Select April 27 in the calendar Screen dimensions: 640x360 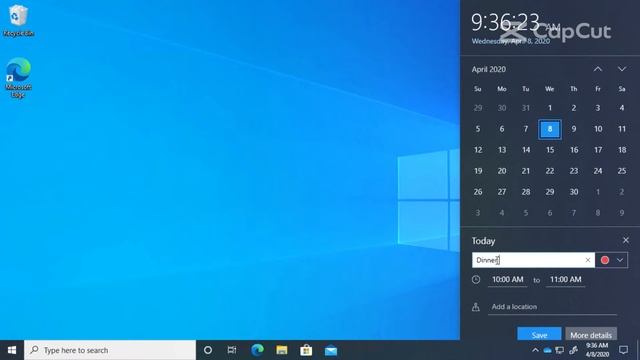click(x=502, y=192)
